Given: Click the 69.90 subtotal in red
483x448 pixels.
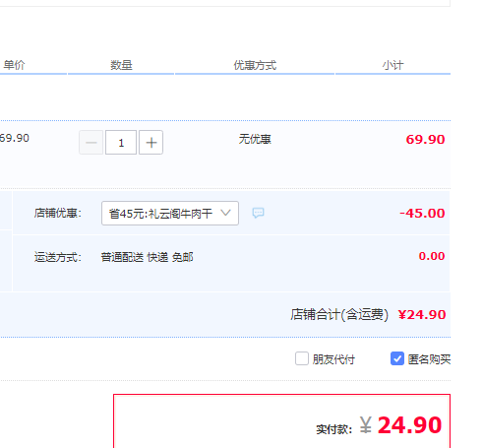Looking at the screenshot, I should [x=425, y=140].
